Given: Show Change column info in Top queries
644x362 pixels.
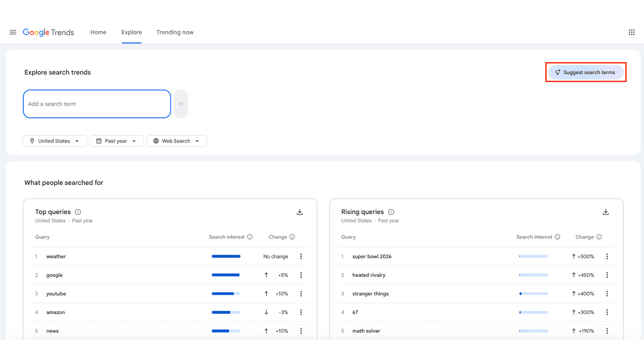Looking at the screenshot, I should point(292,237).
